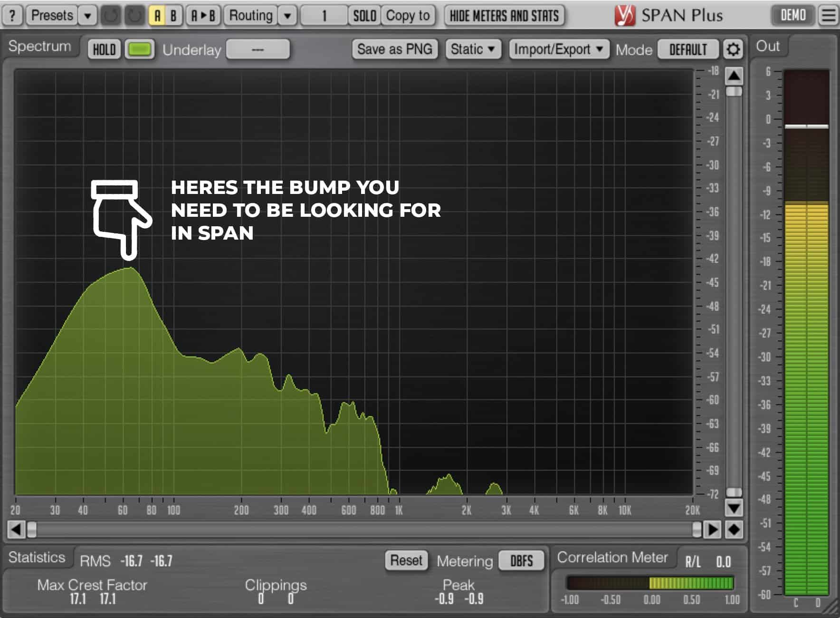
Task: Click the Clippings label
Action: (x=276, y=585)
